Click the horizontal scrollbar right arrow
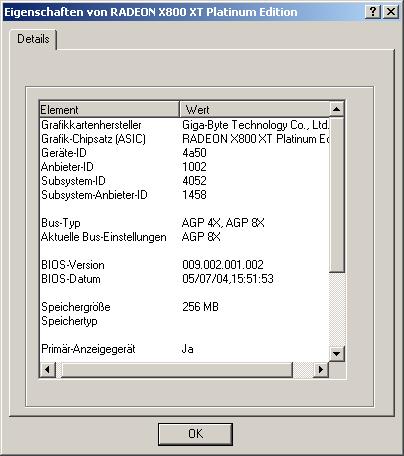 321,369
